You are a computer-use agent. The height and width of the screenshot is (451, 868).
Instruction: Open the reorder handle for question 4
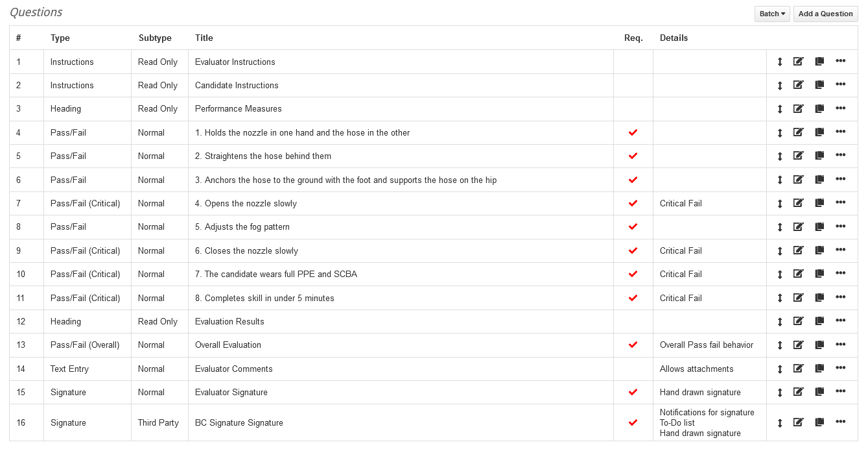(x=779, y=132)
